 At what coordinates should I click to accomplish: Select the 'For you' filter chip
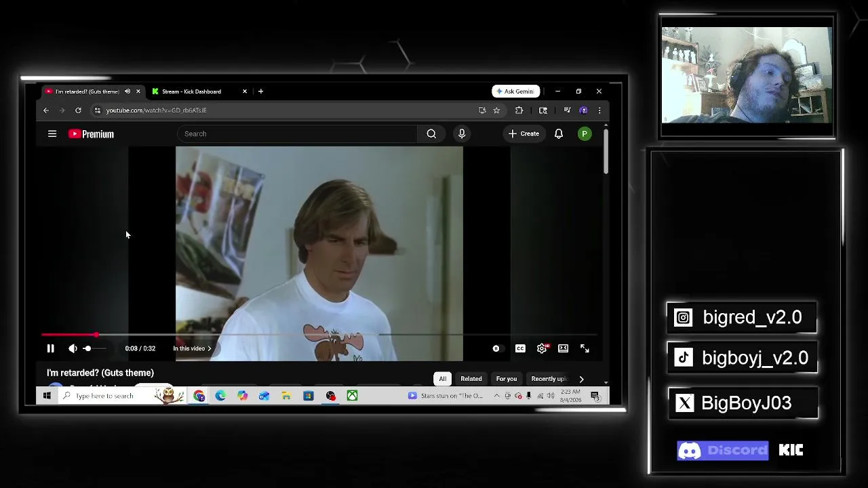(507, 379)
